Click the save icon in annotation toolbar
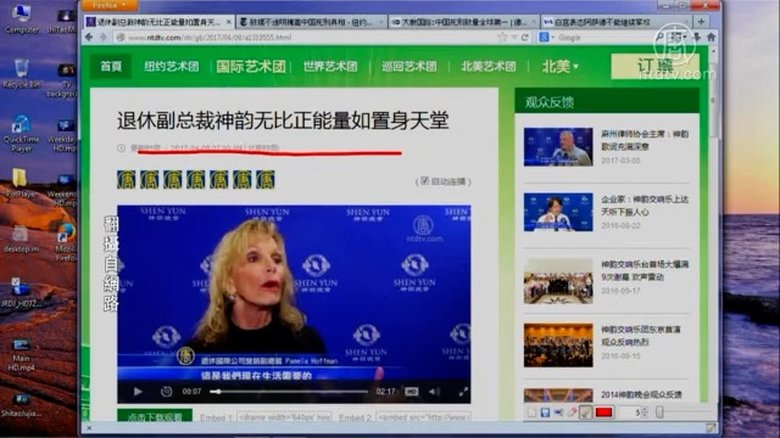This screenshot has height=438, width=780. click(x=546, y=412)
